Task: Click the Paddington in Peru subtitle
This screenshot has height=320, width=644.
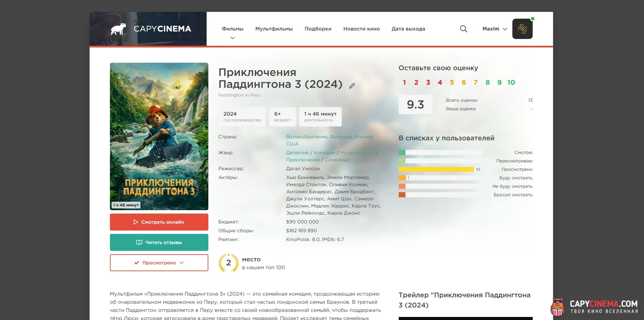Action: coord(239,95)
